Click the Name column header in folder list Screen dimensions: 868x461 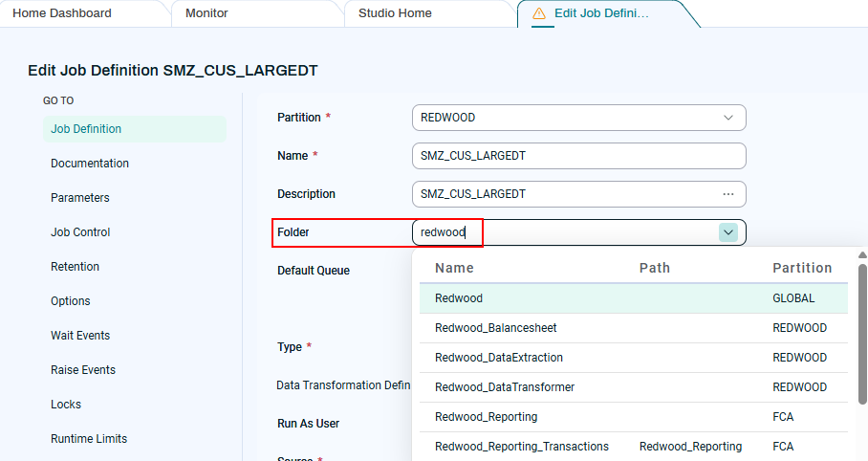[454, 268]
